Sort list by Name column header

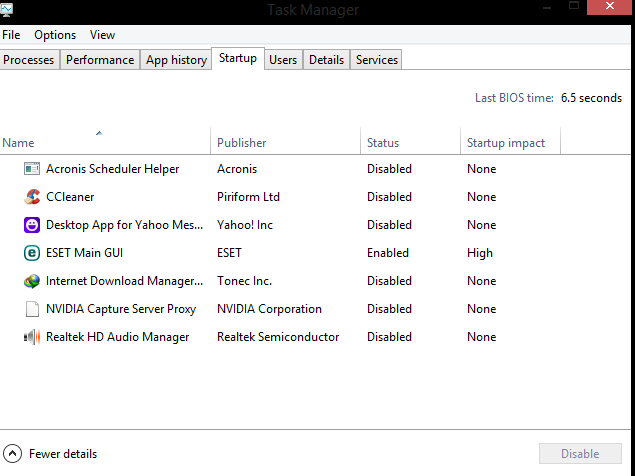pos(18,143)
